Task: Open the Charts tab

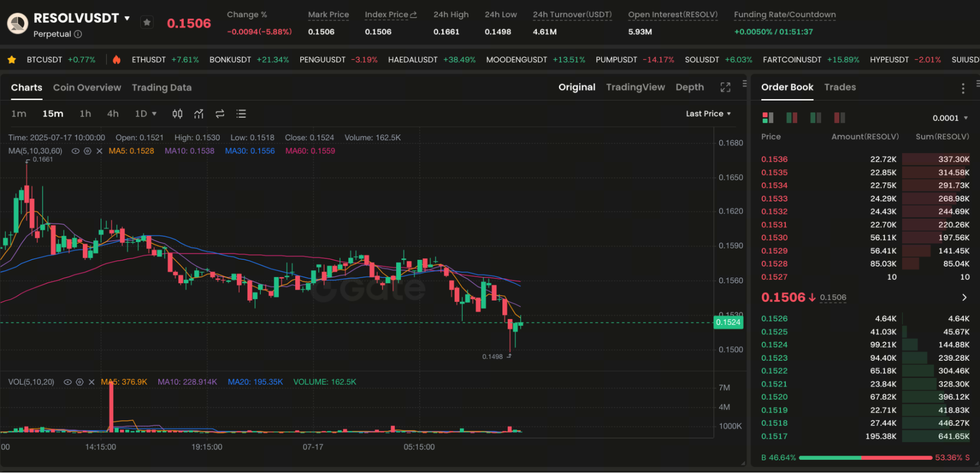Action: pyautogui.click(x=26, y=88)
